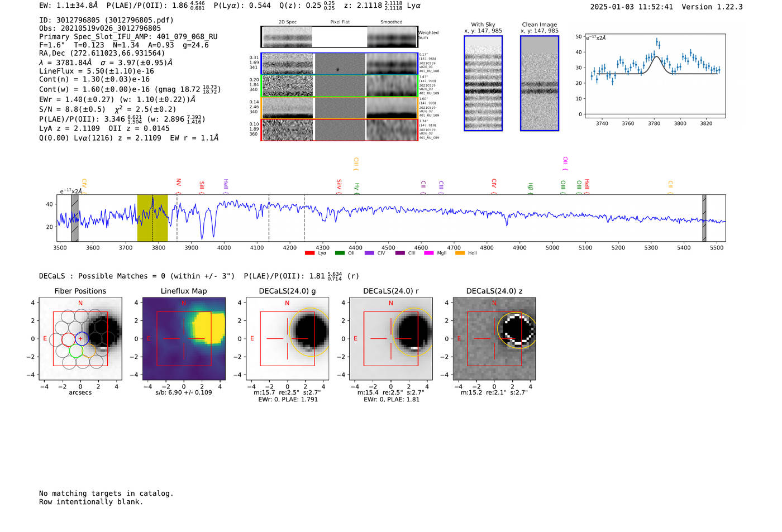Click the red SiIV line marker

click(338, 186)
